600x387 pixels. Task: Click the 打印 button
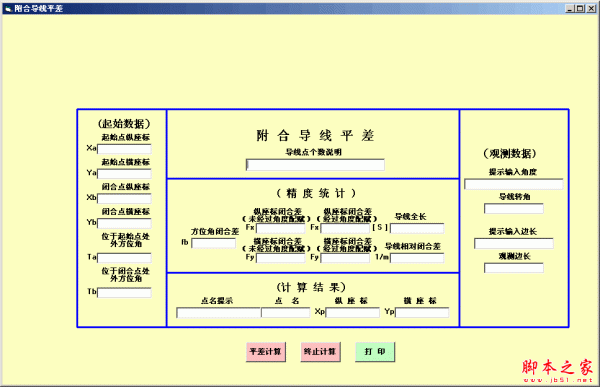click(375, 351)
